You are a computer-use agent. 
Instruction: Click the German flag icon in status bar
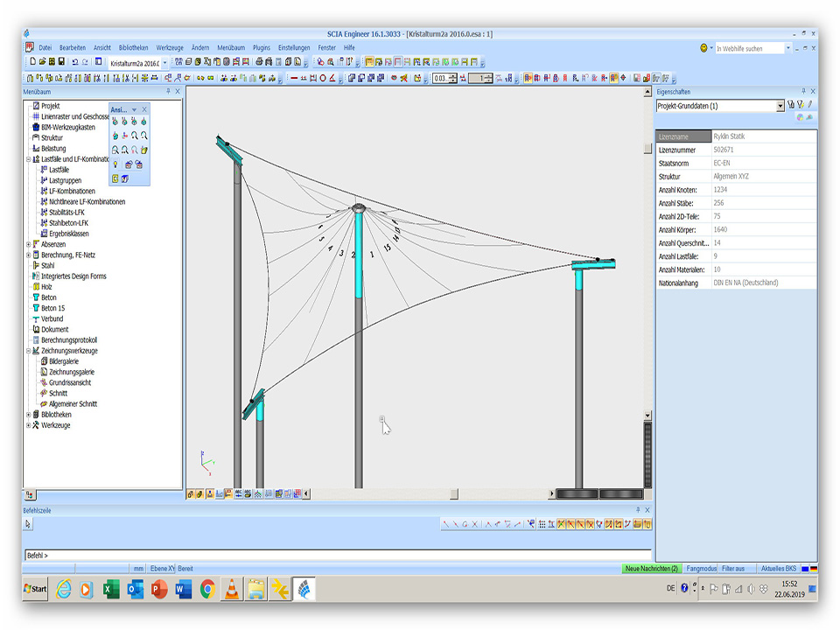pos(813,569)
